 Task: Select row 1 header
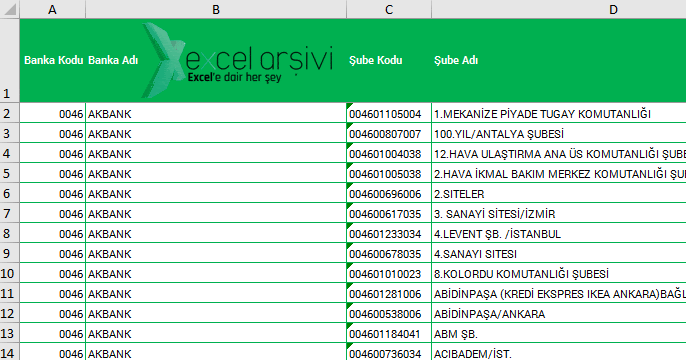click(10, 60)
